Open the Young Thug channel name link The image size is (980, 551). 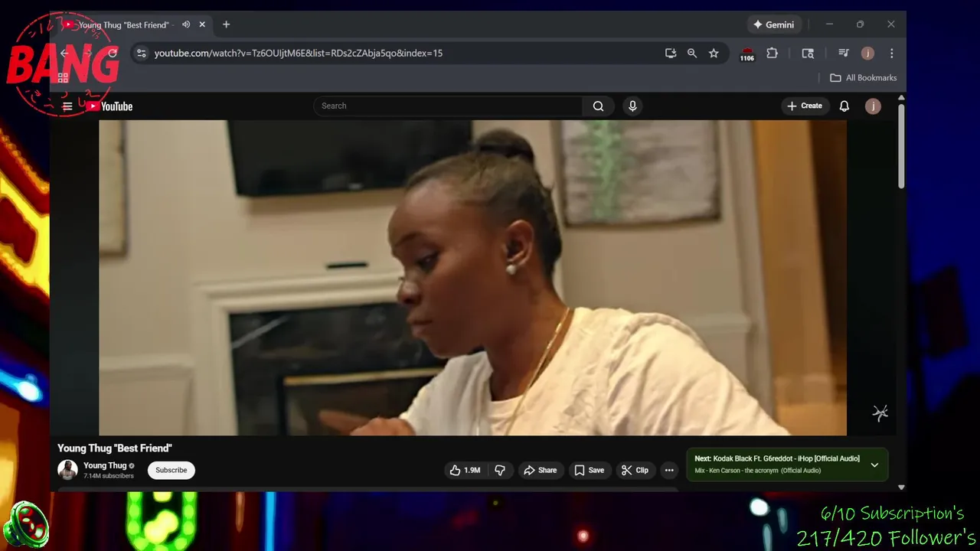pyautogui.click(x=105, y=465)
